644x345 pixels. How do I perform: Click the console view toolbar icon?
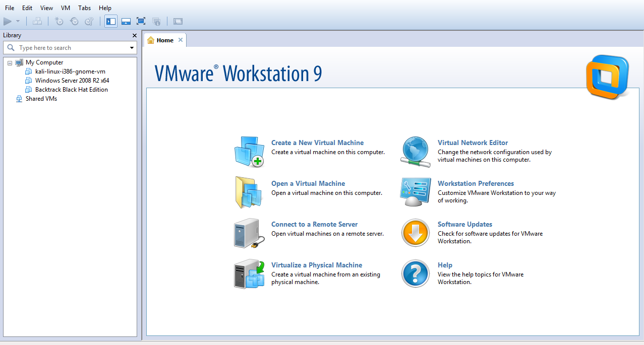point(178,21)
